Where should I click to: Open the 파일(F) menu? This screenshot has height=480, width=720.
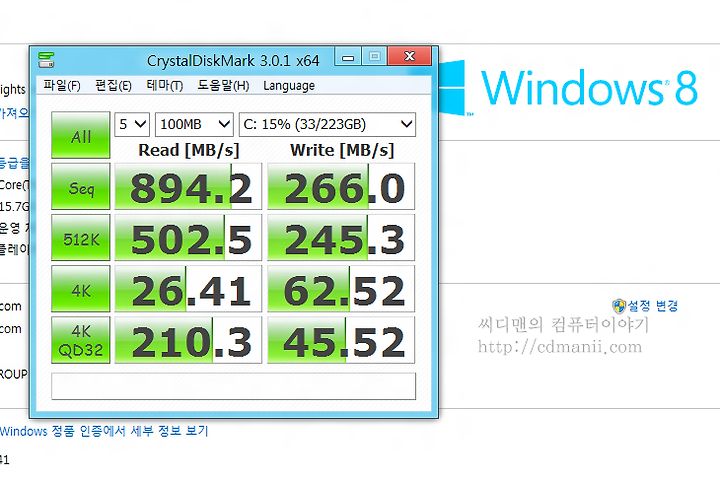[x=62, y=86]
